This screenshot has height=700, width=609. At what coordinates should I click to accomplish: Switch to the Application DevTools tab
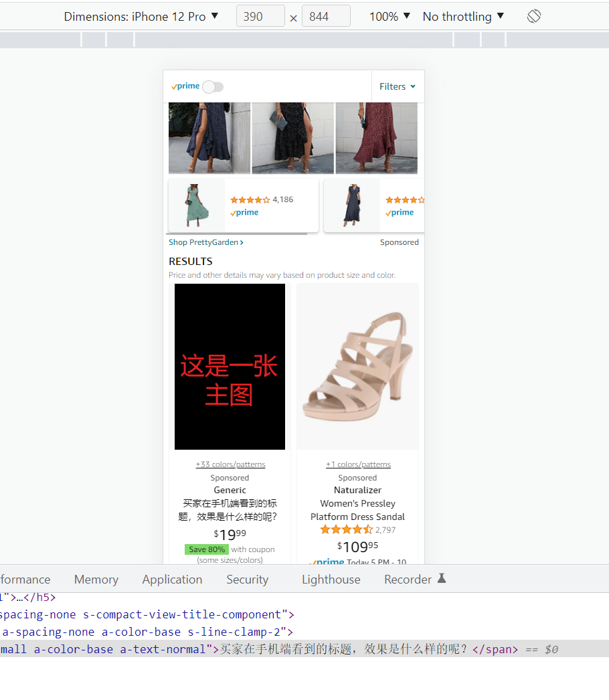pyautogui.click(x=173, y=580)
